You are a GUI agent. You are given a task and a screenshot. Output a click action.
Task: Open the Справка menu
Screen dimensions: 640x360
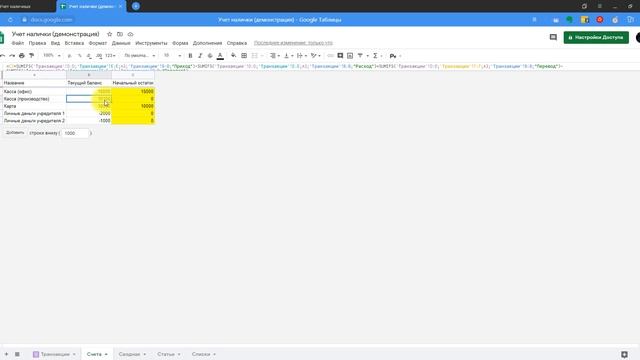pyautogui.click(x=237, y=43)
